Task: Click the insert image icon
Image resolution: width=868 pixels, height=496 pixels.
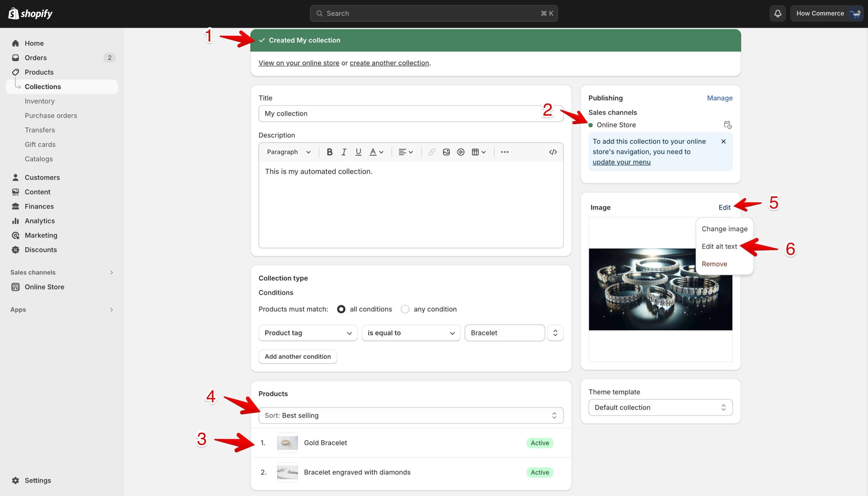Action: [x=446, y=152]
